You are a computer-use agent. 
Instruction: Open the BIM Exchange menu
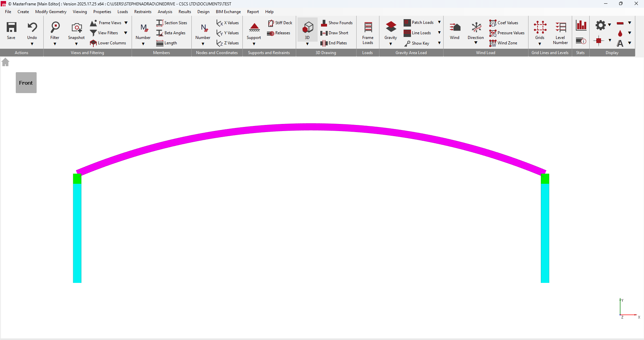228,12
